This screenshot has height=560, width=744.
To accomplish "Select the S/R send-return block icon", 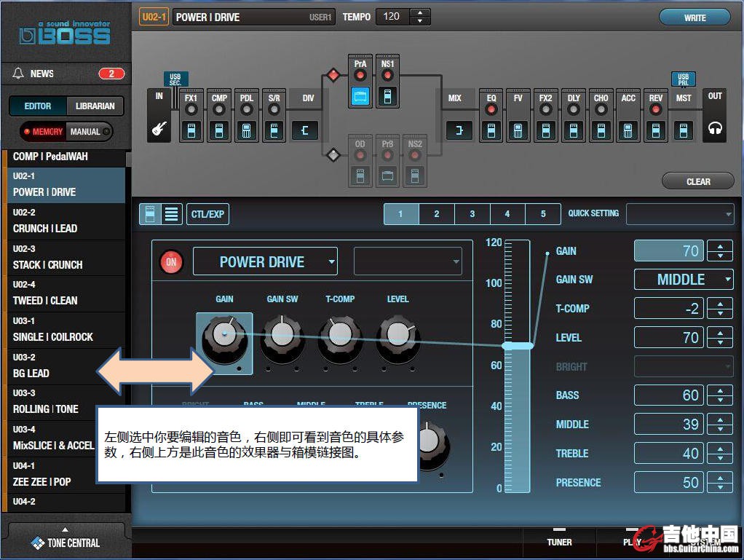I will coord(274,130).
